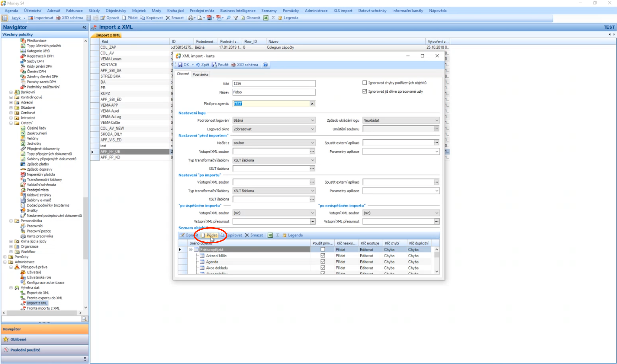Click the PDF save icon
617x364 pixels.
pos(209,18)
